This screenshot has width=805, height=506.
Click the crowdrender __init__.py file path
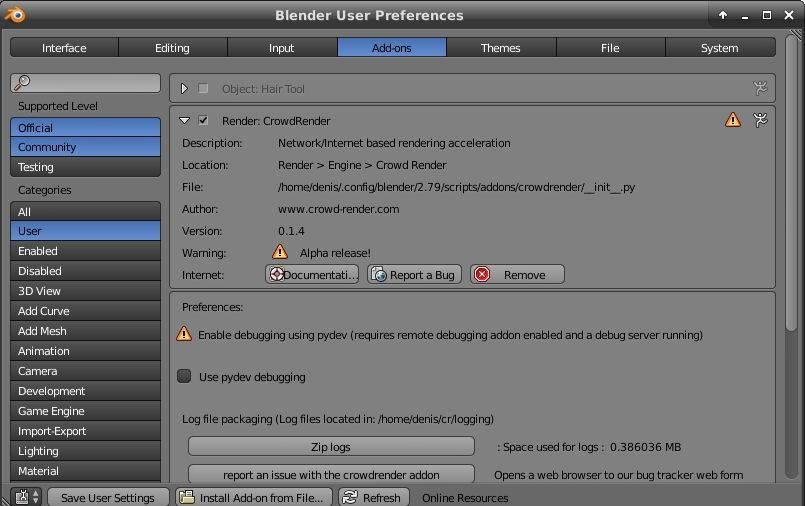click(x=456, y=187)
